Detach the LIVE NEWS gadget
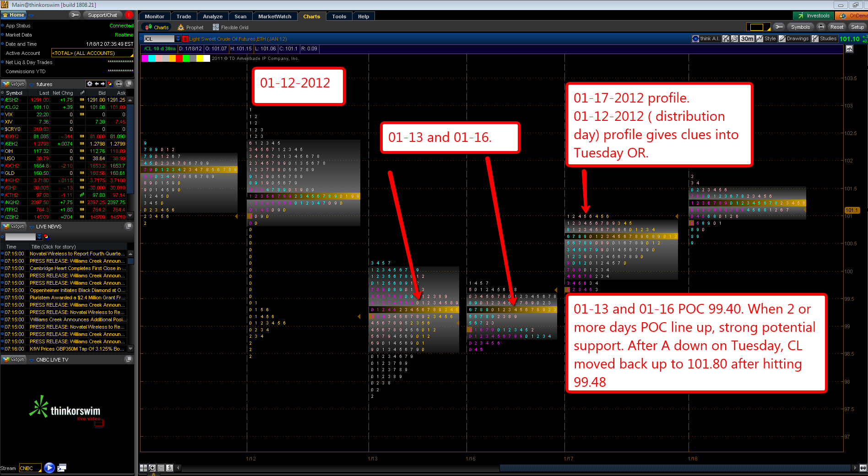 [129, 226]
